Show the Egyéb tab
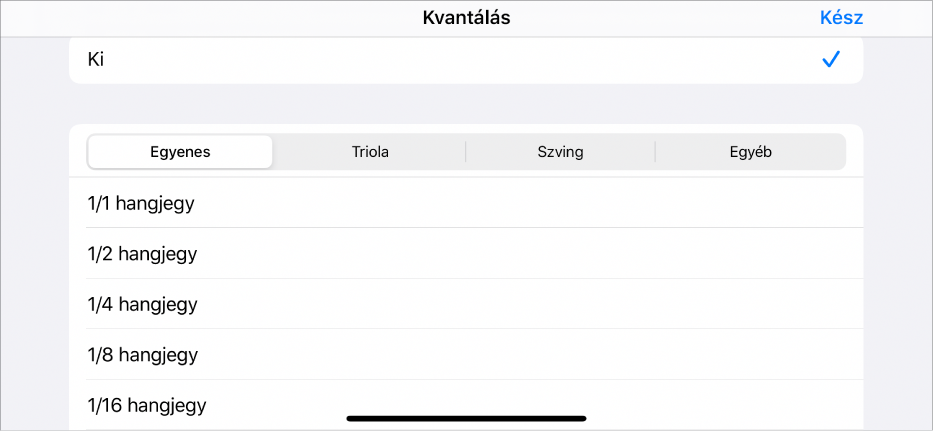934x431 pixels. coord(750,152)
